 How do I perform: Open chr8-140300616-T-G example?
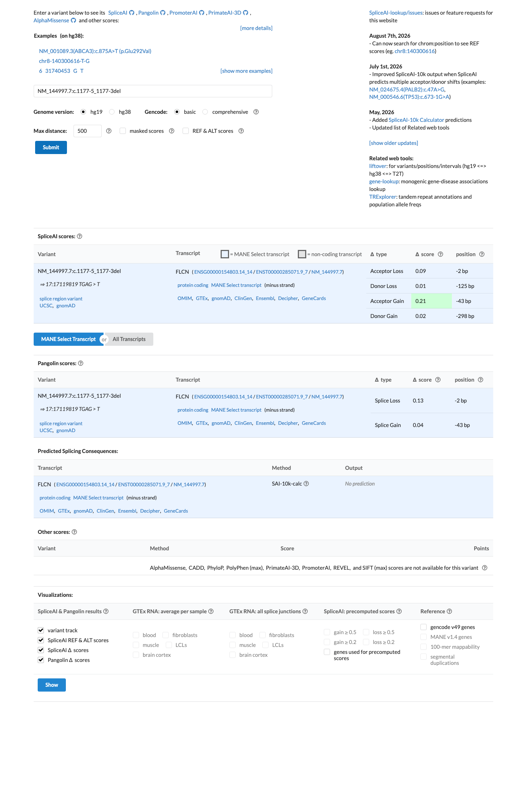click(64, 61)
